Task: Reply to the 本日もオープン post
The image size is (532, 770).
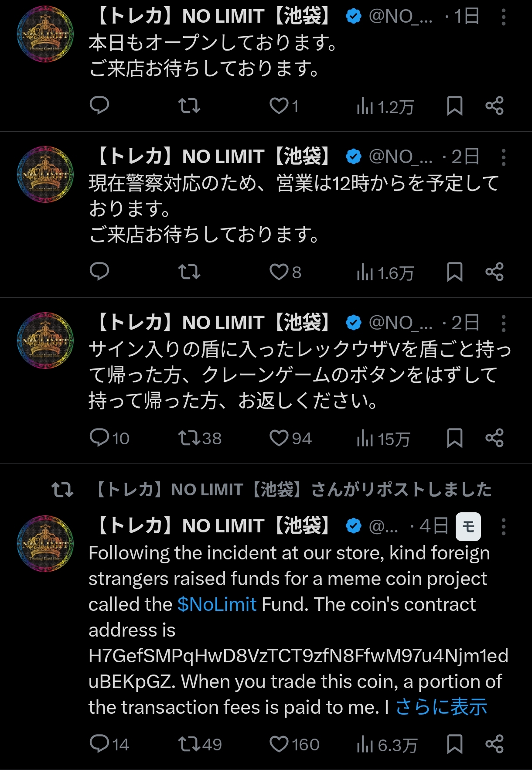Action: click(x=99, y=106)
